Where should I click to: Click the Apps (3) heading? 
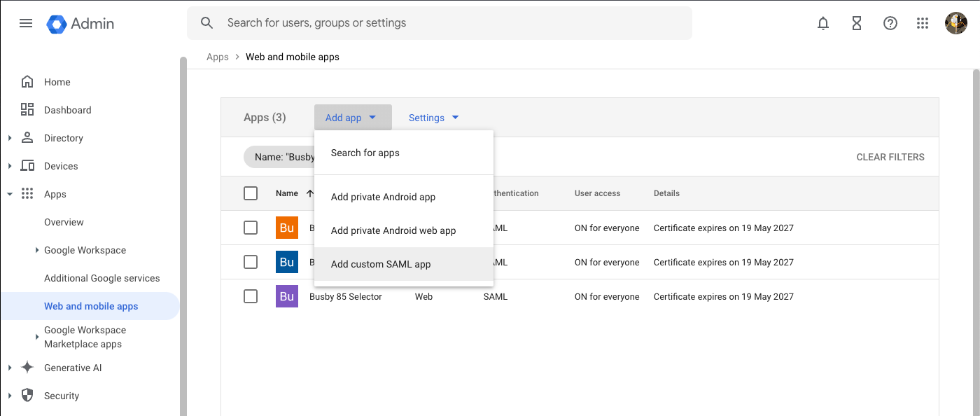[265, 118]
